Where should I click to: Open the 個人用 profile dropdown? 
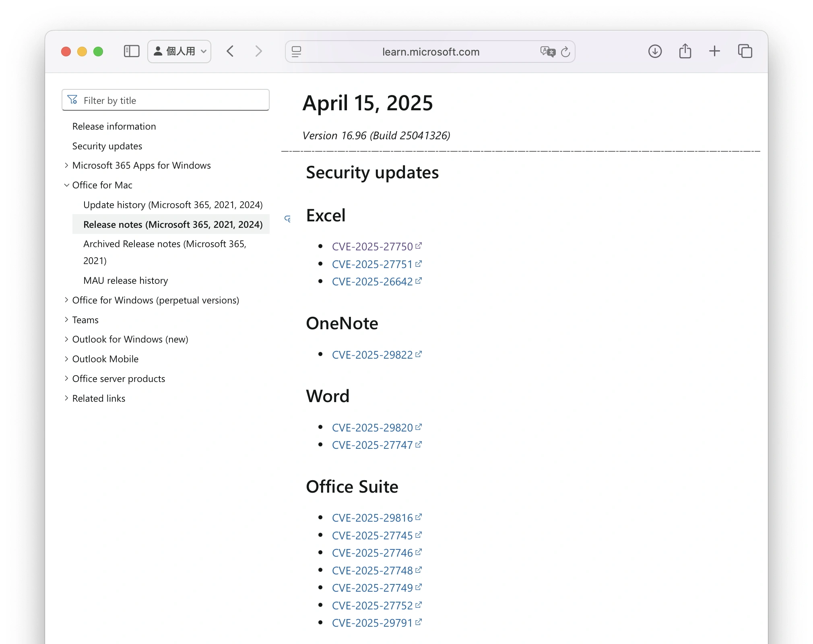180,52
